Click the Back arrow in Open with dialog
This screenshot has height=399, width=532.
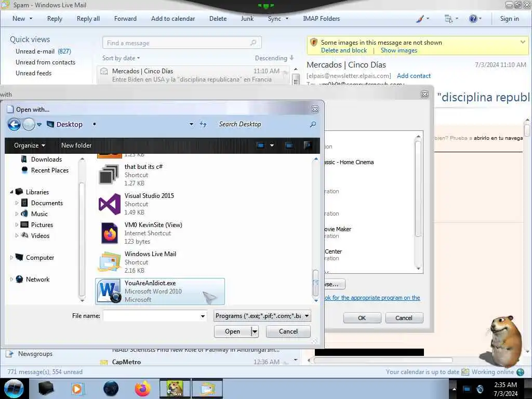(14, 125)
